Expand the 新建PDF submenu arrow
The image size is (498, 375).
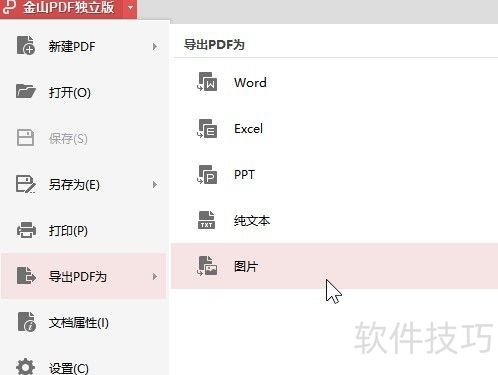point(154,46)
